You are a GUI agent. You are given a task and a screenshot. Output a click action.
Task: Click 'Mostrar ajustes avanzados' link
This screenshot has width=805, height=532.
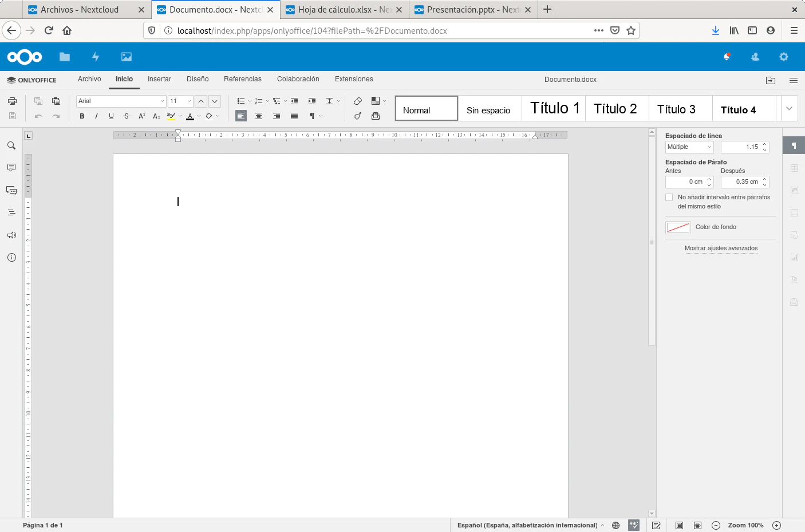click(x=721, y=249)
